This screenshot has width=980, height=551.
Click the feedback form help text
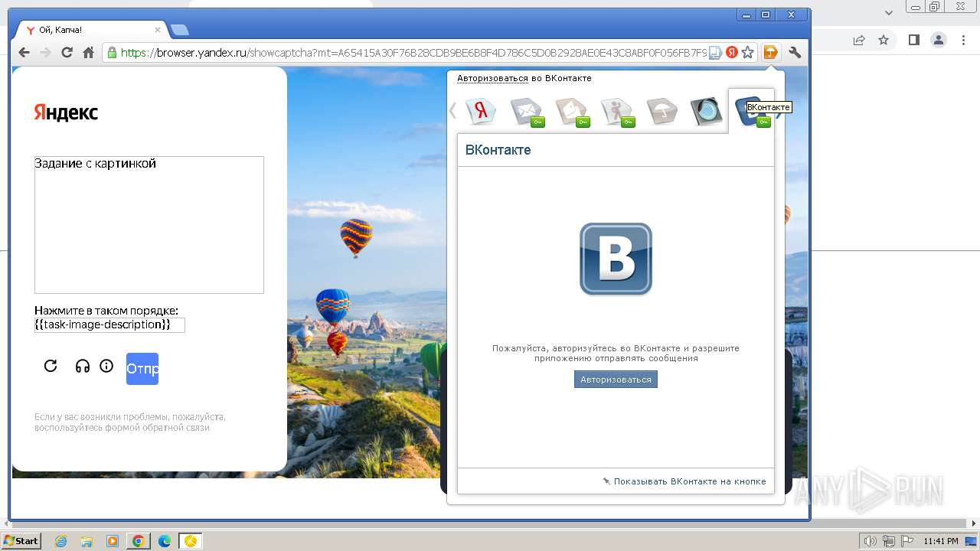[x=130, y=422]
